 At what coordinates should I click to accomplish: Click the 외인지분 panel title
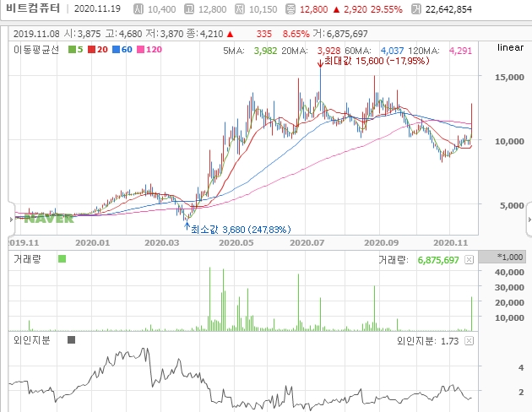pyautogui.click(x=32, y=339)
